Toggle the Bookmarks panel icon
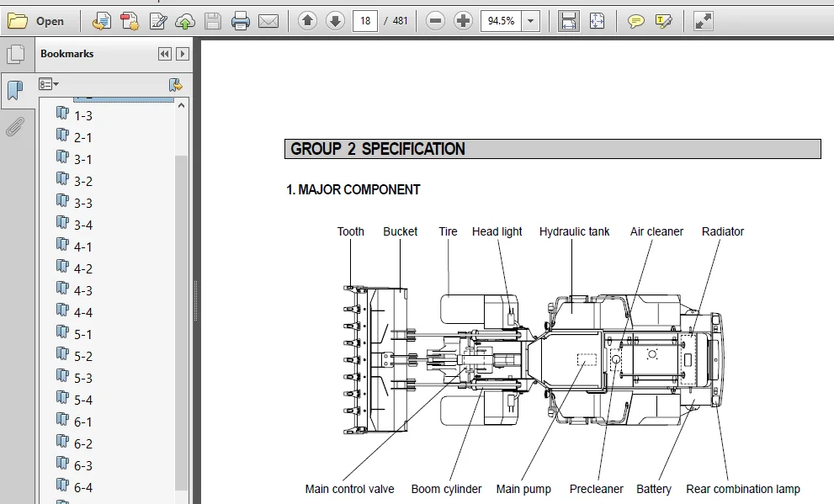Screen dimensions: 834x504 click(x=16, y=91)
